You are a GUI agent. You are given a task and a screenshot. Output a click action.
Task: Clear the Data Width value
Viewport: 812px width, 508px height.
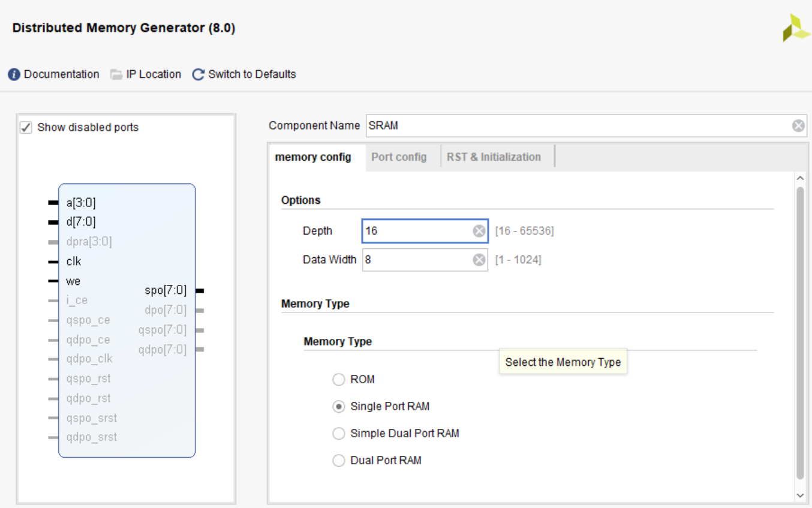tap(479, 260)
